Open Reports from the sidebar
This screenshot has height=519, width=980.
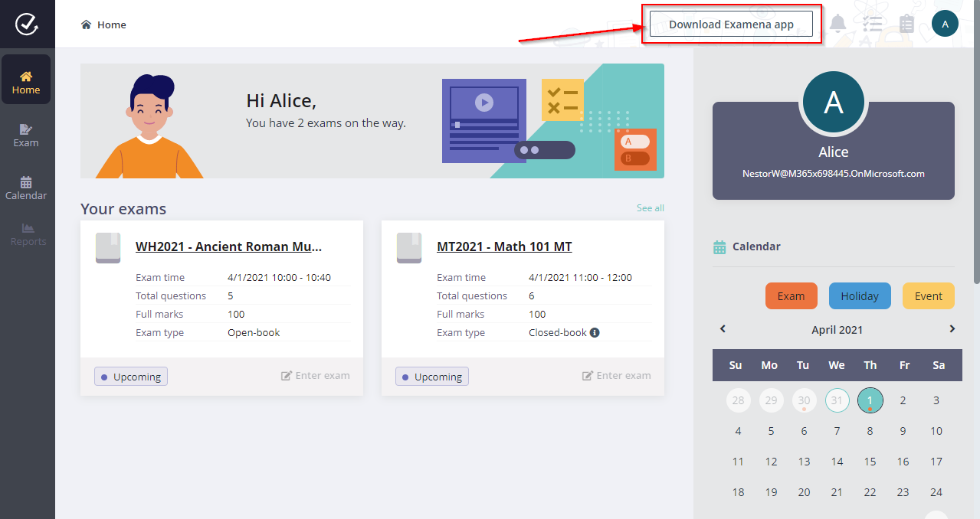28,233
